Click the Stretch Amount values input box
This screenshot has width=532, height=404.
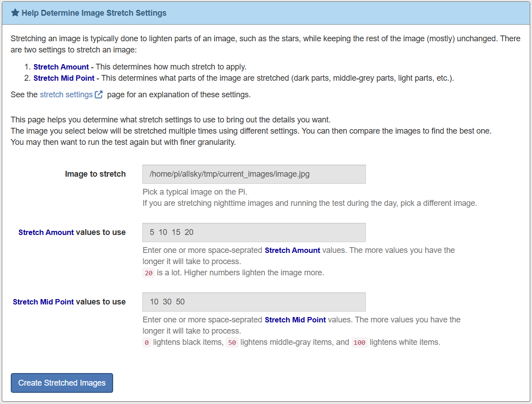[x=254, y=232]
